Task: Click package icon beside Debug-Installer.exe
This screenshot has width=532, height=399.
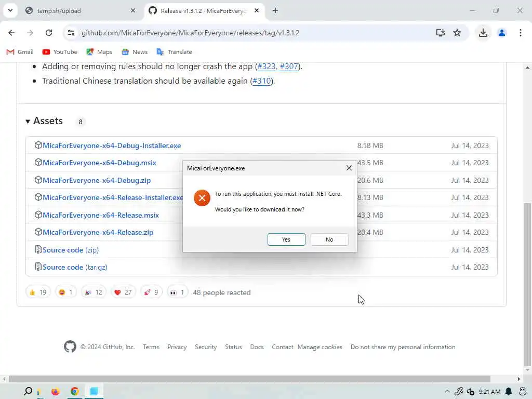Action: pyautogui.click(x=38, y=145)
